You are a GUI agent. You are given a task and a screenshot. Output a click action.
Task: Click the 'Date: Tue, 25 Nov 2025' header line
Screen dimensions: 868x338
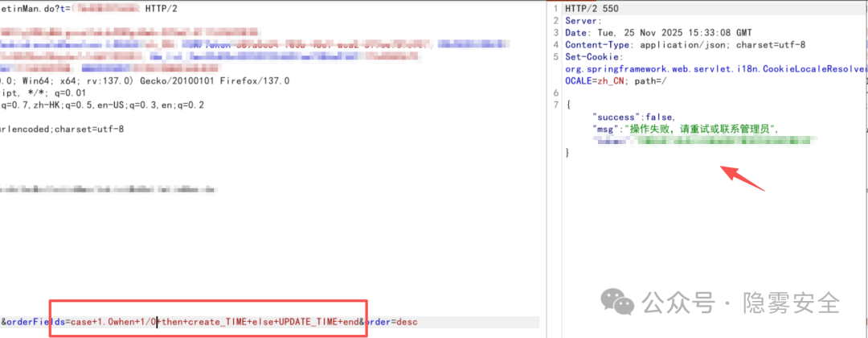pyautogui.click(x=658, y=33)
